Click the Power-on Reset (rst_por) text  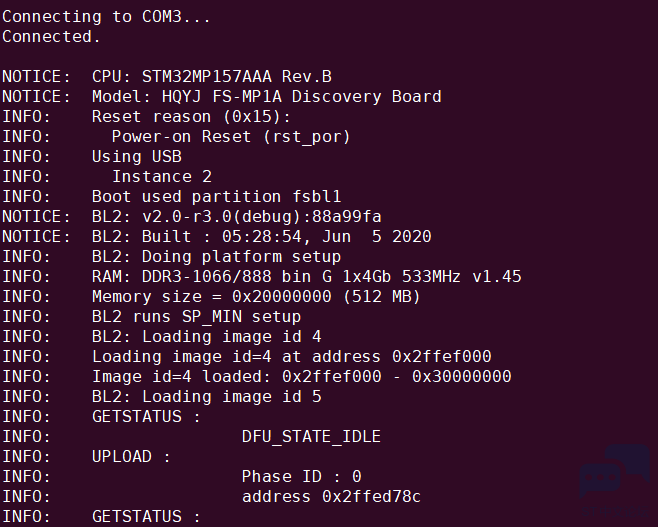click(231, 137)
